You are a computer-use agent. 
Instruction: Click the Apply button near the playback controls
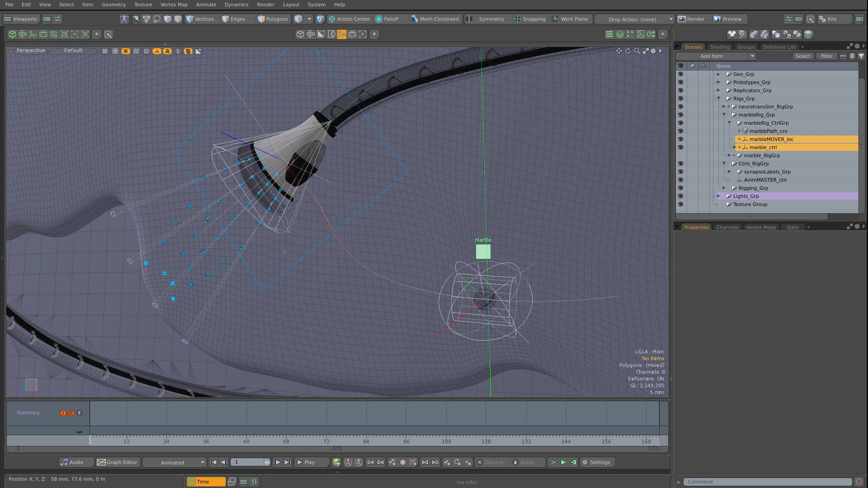[x=527, y=462]
